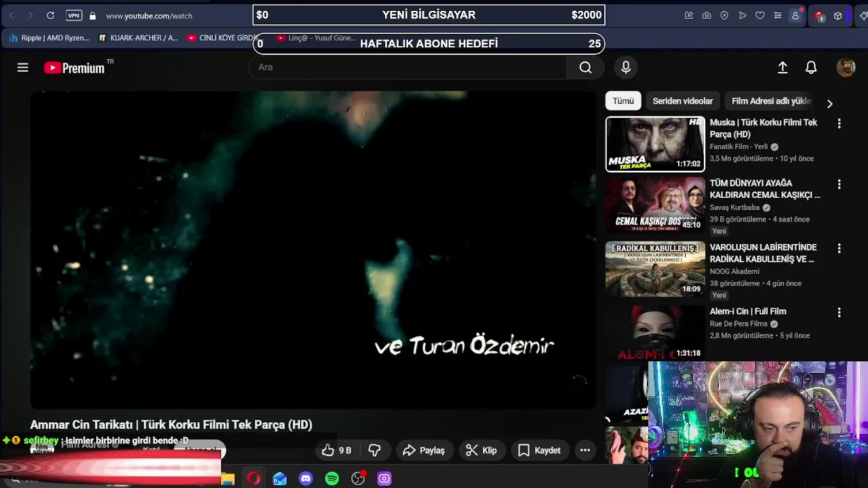The width and height of the screenshot is (868, 488).
Task: Go back with the browser back arrow
Action: [x=12, y=16]
